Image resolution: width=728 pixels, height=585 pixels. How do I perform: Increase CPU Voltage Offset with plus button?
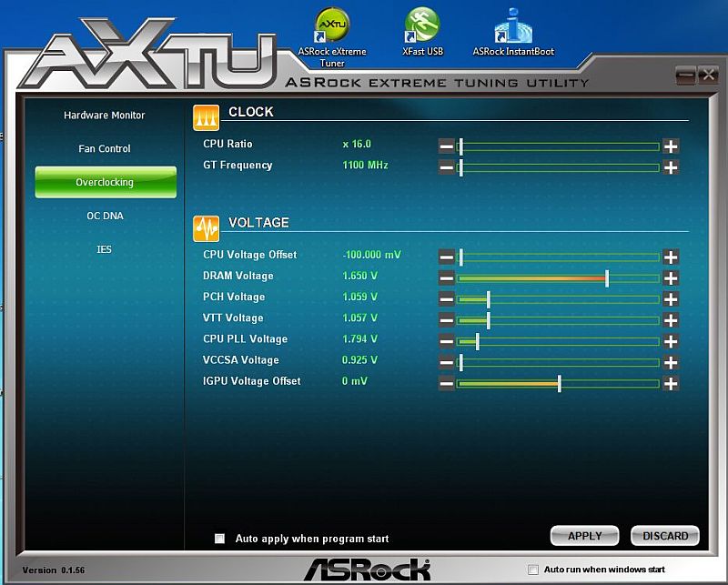point(671,257)
